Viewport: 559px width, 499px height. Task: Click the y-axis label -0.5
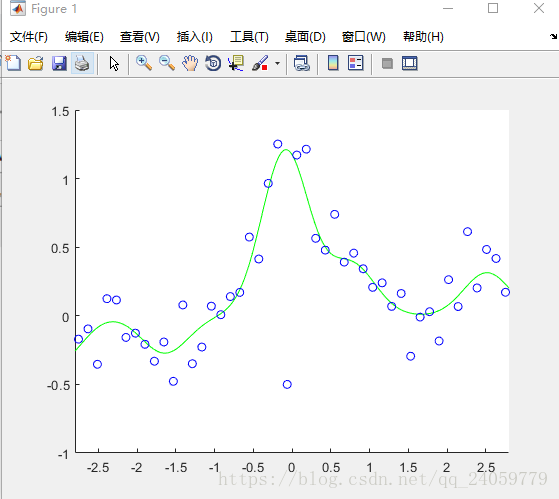[58, 385]
